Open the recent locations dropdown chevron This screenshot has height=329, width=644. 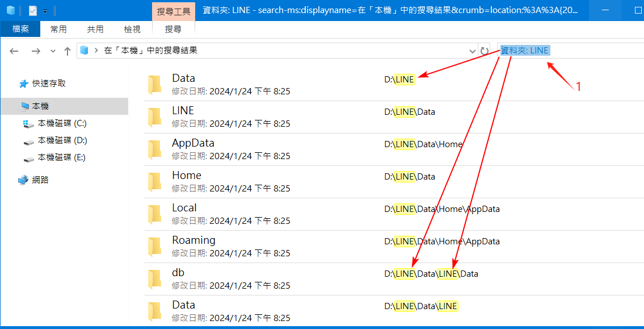[53, 51]
